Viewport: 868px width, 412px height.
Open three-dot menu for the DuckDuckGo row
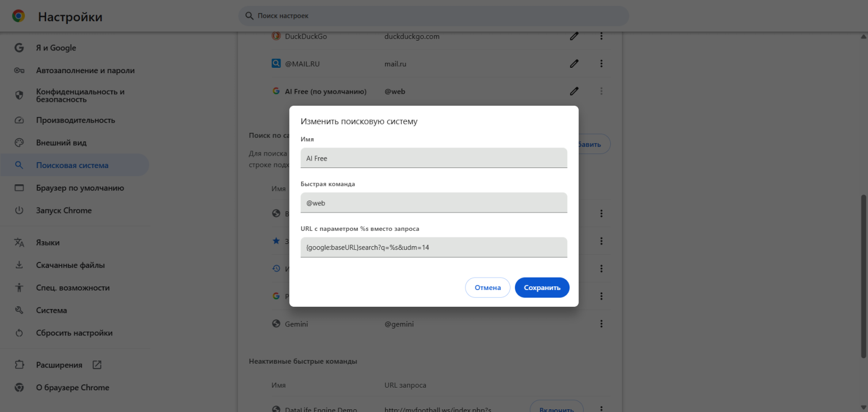point(601,36)
